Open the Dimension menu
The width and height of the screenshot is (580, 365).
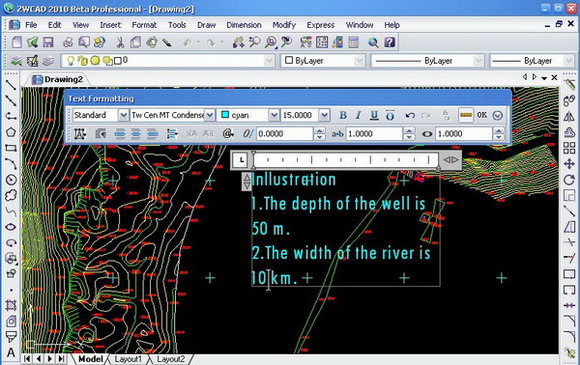tap(244, 25)
